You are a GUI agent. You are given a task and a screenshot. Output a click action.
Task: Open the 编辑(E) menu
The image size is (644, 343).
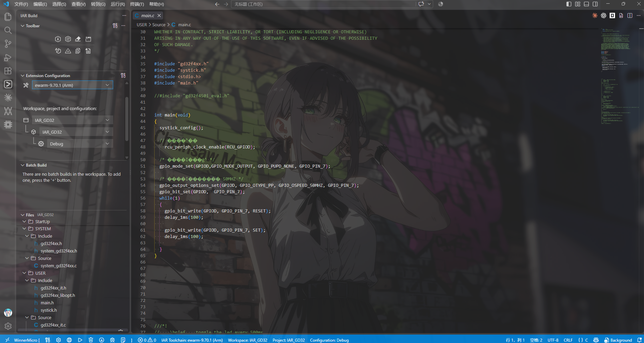[x=40, y=4]
